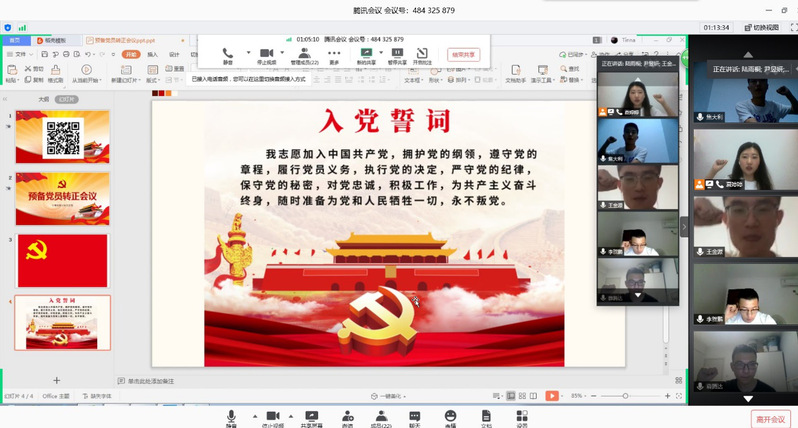
Task: Open members (22) list in bottom toolbar
Action: 381,418
